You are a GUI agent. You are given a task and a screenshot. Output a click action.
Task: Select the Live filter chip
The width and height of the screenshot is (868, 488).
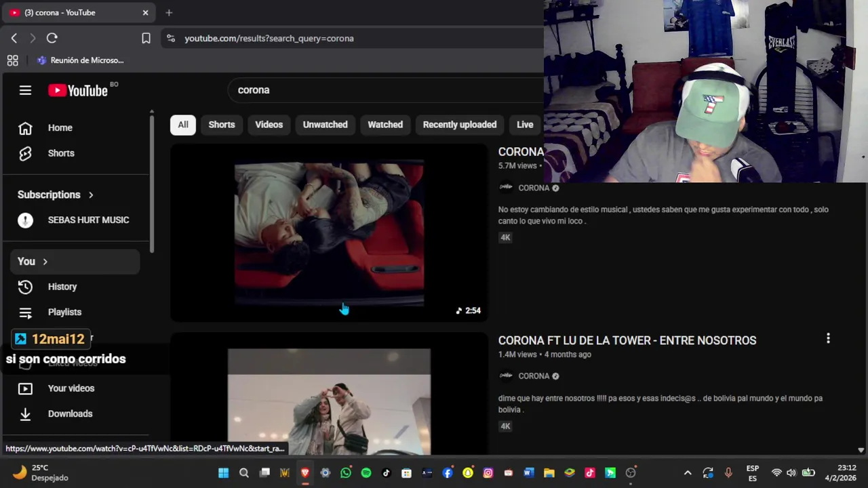click(x=525, y=125)
